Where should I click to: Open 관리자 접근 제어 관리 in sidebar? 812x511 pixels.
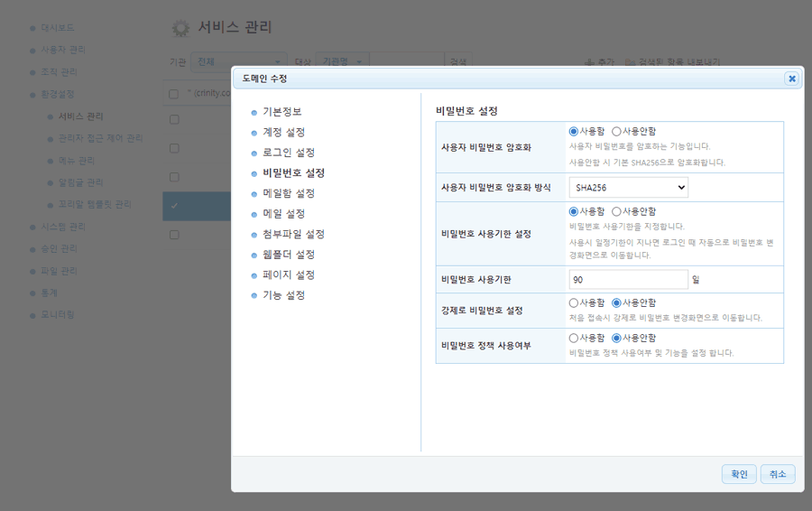[100, 138]
